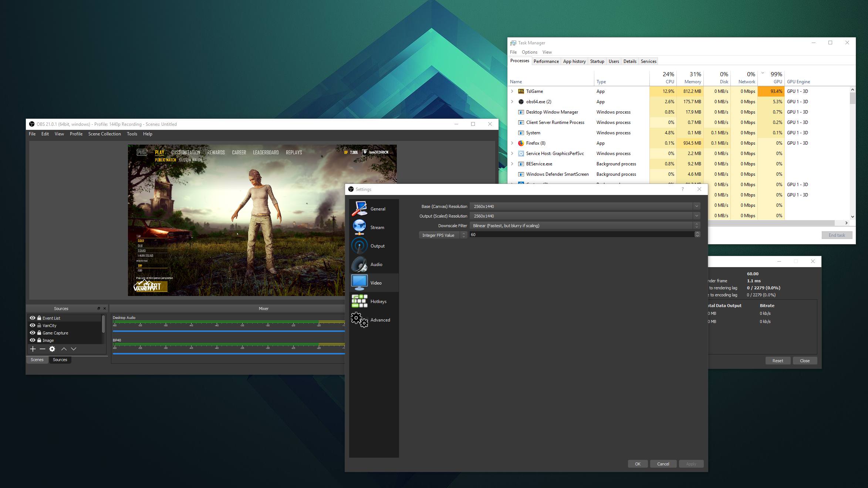Click the obs64.exe process icon
The image size is (868, 488).
click(x=521, y=101)
